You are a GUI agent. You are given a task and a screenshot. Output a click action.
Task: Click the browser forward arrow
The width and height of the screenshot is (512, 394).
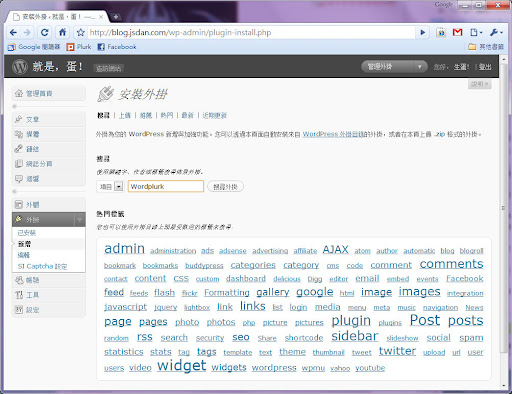click(27, 33)
